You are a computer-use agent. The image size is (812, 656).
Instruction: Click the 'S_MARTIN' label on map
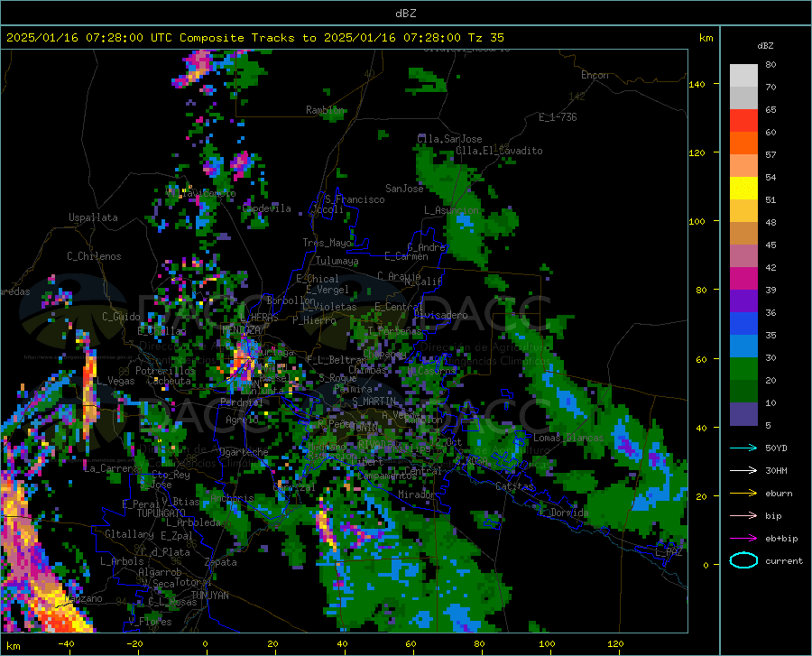(x=374, y=401)
